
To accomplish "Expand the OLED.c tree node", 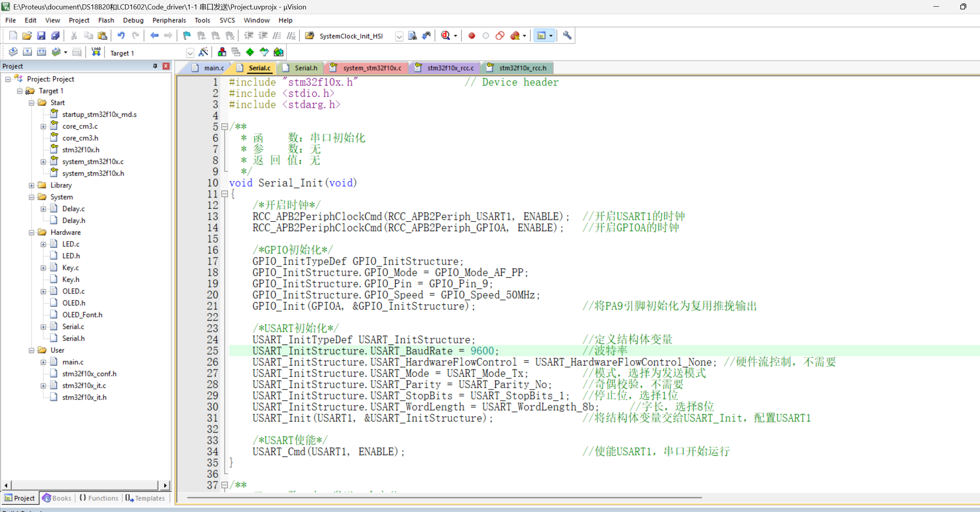I will [43, 292].
